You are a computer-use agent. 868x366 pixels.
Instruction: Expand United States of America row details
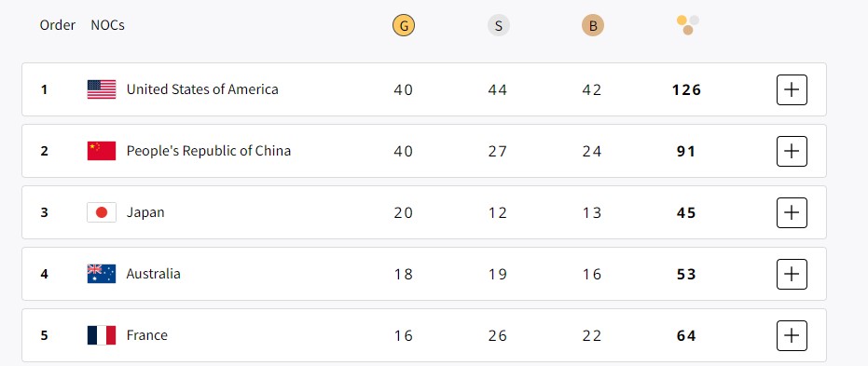tap(792, 89)
